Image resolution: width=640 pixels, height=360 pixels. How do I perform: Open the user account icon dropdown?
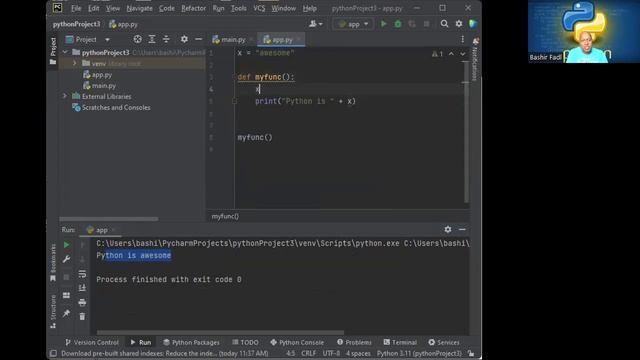click(316, 24)
